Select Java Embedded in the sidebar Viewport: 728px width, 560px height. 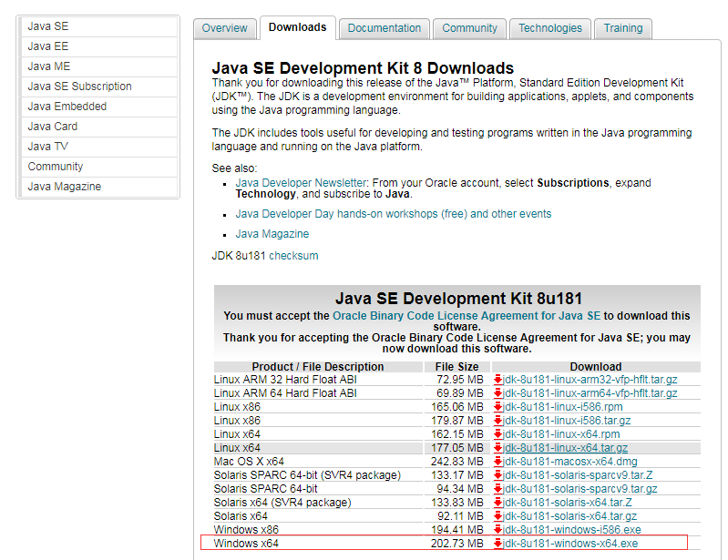click(x=98, y=107)
